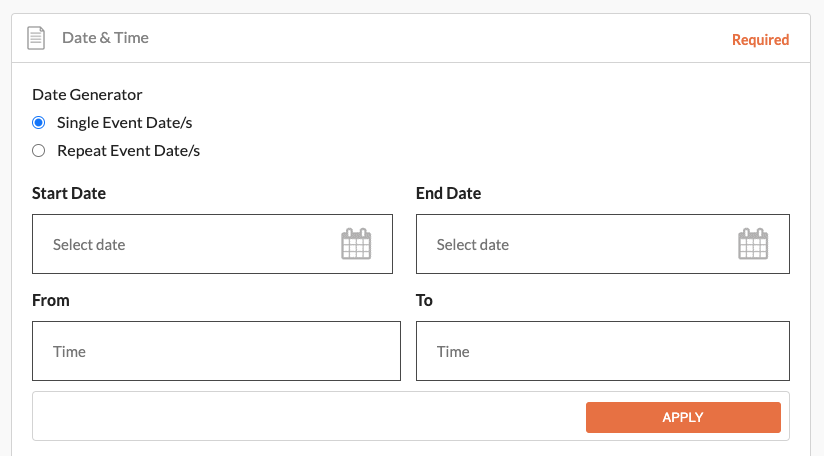
Task: Click the To field label
Action: click(424, 300)
